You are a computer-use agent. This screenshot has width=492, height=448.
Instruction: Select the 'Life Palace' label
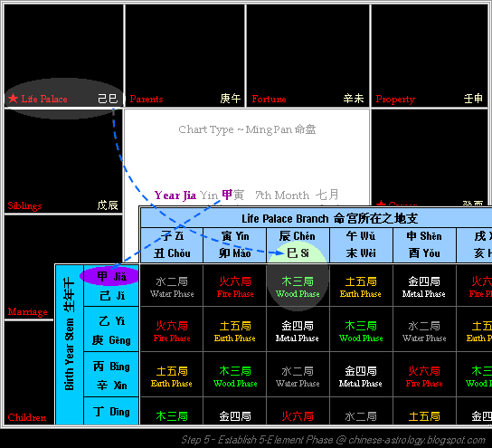(44, 99)
